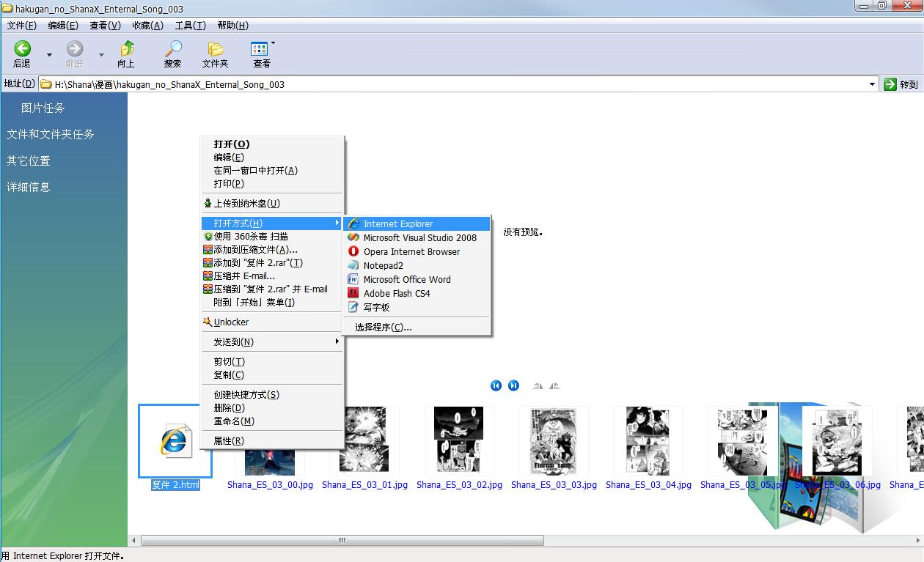Open file with Internet Explorer
The height and width of the screenshot is (562, 924).
coord(417,224)
